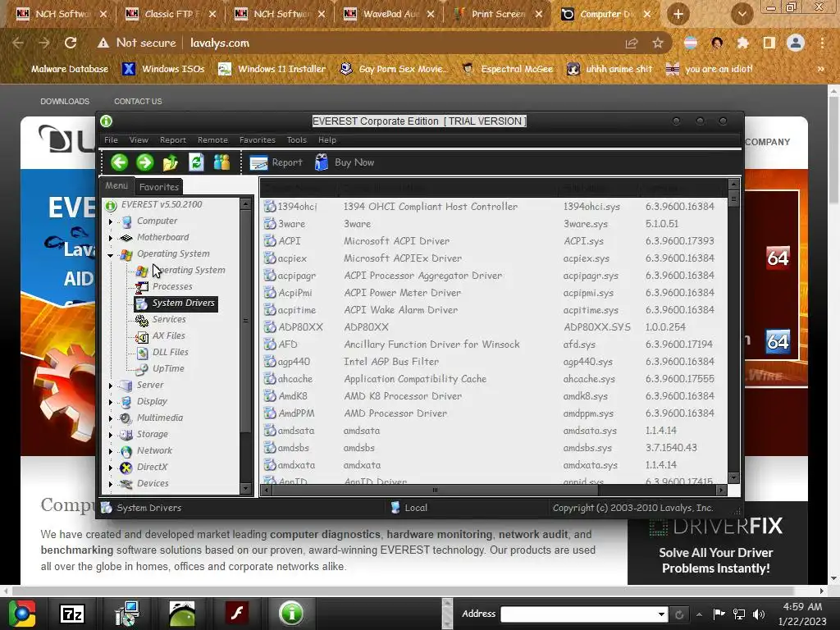Select the ACPI driver row
The width and height of the screenshot is (840, 630).
tap(493, 241)
